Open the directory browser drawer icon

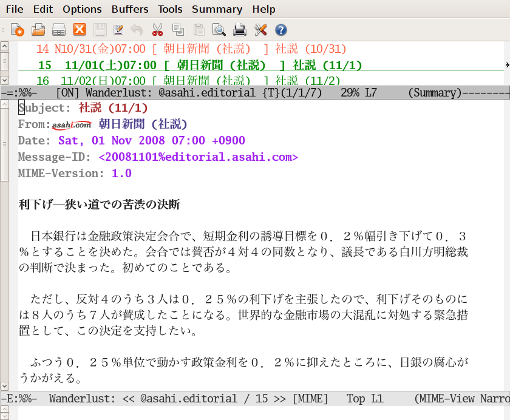[x=59, y=30]
